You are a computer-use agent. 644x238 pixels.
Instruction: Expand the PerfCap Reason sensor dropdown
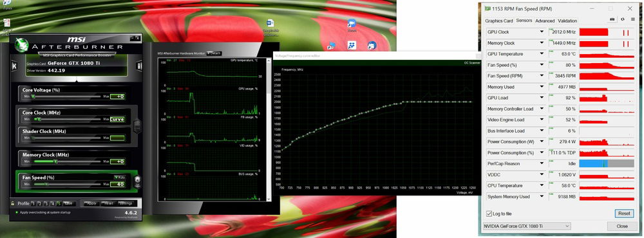[x=542, y=164]
